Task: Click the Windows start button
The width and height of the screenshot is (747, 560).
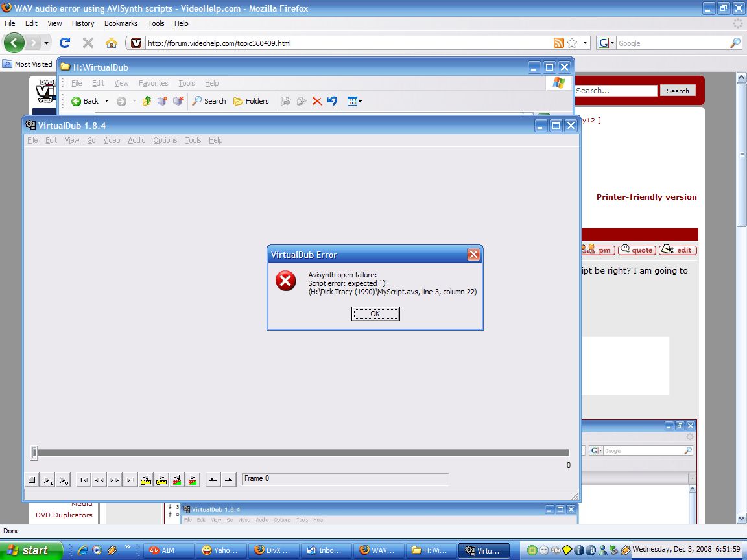Action: click(31, 550)
